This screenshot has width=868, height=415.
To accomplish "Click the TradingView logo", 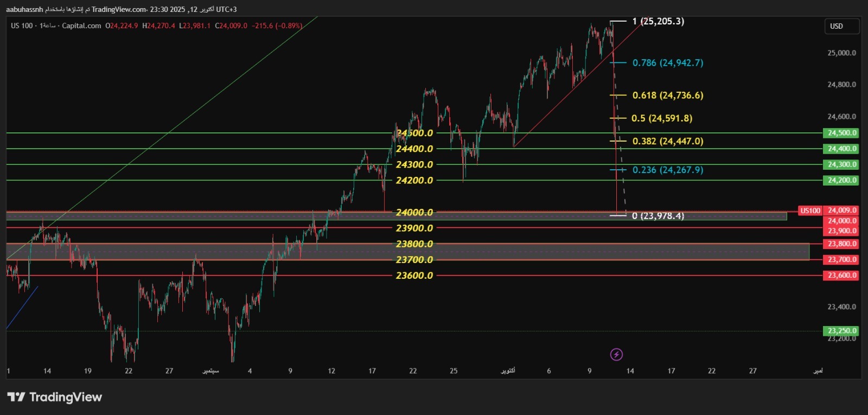I will click(x=55, y=397).
